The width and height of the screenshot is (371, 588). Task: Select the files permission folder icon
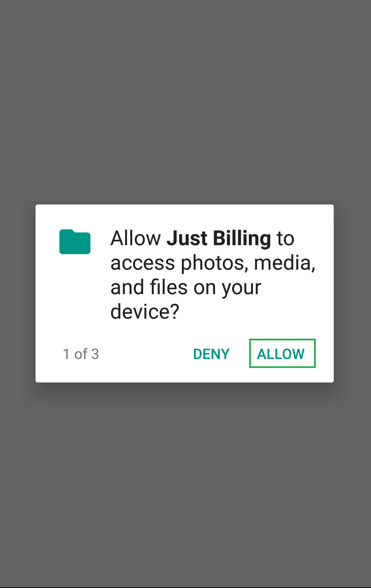click(x=75, y=242)
